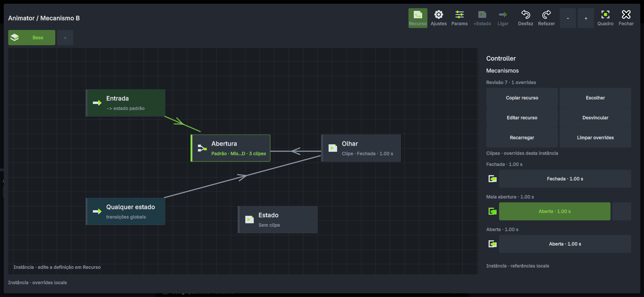Frame the graph with Quadro
644x297 pixels.
coord(605,18)
